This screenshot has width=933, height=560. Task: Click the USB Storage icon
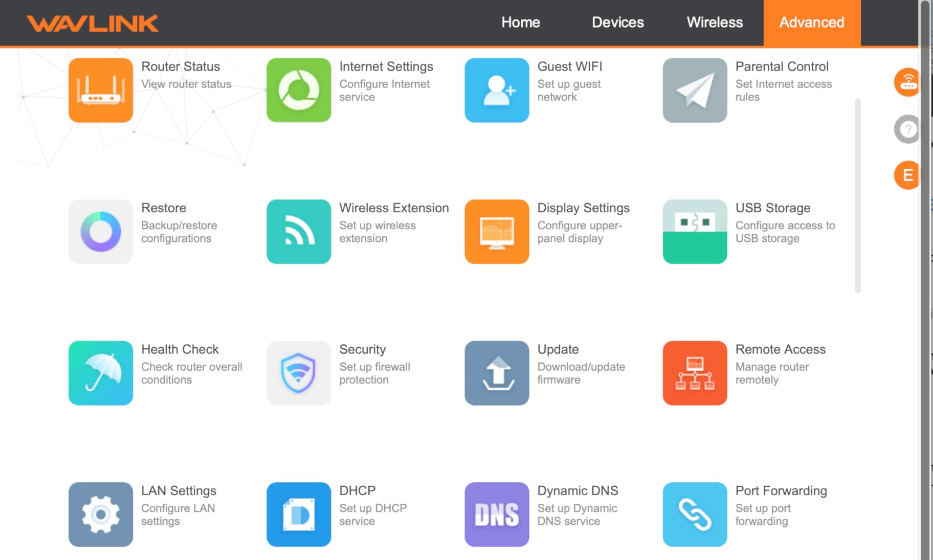pos(695,232)
